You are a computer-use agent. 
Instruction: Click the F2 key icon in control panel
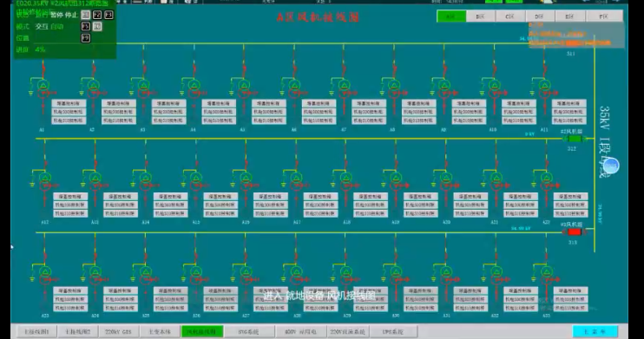pos(97,16)
